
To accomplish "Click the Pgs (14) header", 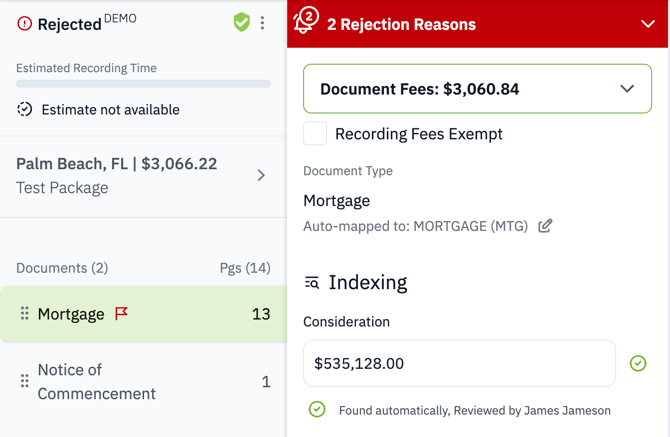I will point(245,268).
